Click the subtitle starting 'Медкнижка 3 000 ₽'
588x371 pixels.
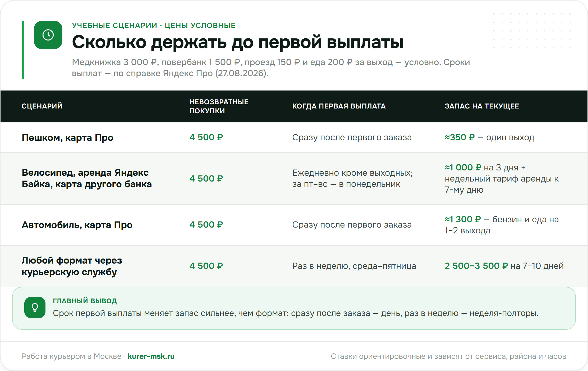coord(271,68)
